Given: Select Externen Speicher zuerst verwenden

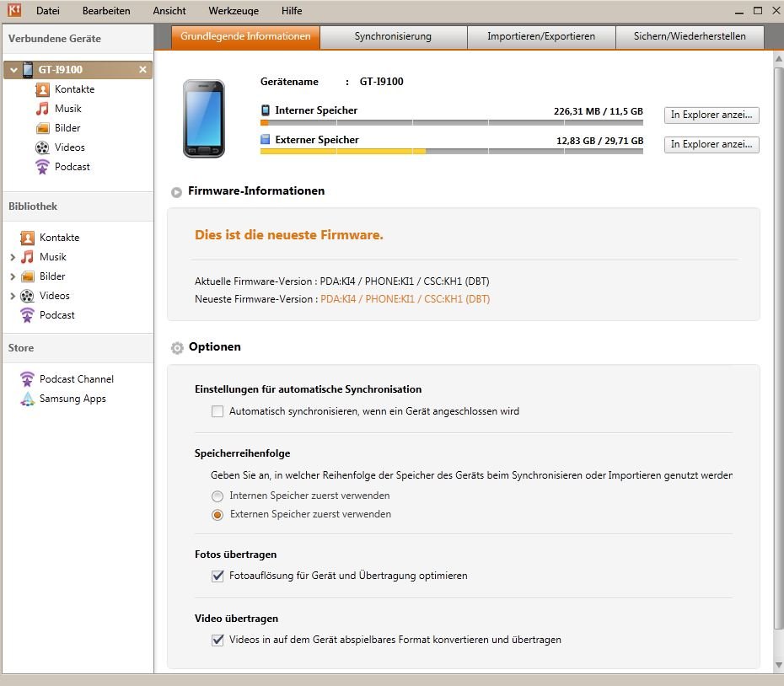Looking at the screenshot, I should point(217,514).
